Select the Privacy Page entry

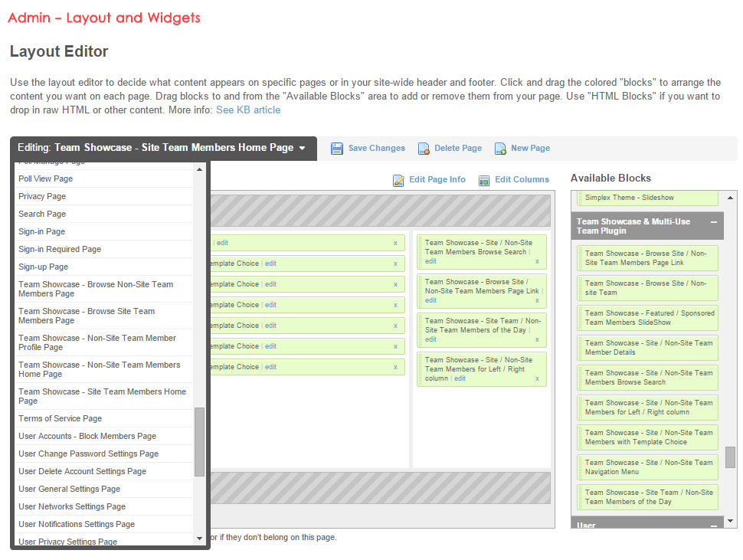[x=42, y=196]
